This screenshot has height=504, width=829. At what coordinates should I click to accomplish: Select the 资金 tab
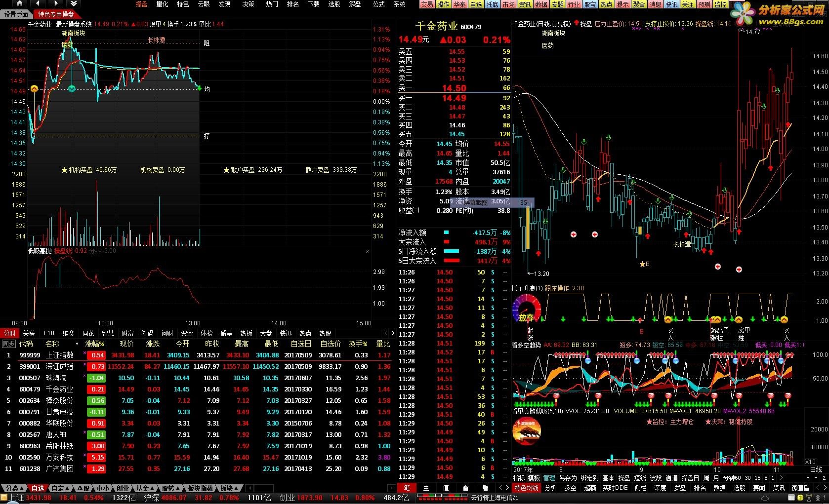187,333
